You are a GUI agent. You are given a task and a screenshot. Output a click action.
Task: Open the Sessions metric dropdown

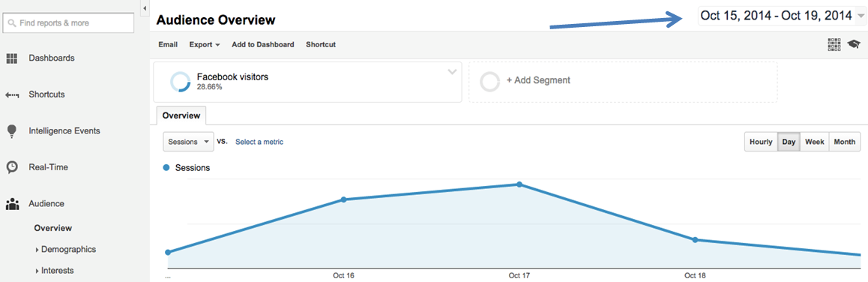click(188, 142)
